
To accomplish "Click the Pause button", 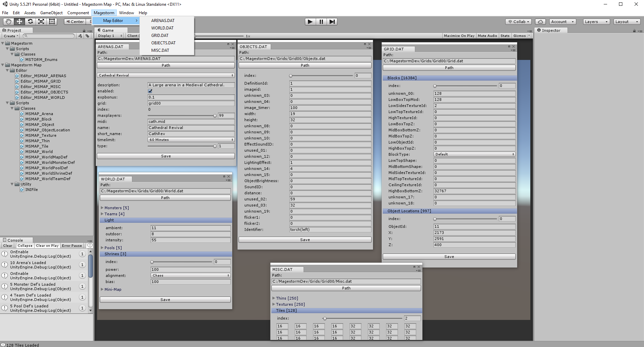I will pyautogui.click(x=321, y=22).
